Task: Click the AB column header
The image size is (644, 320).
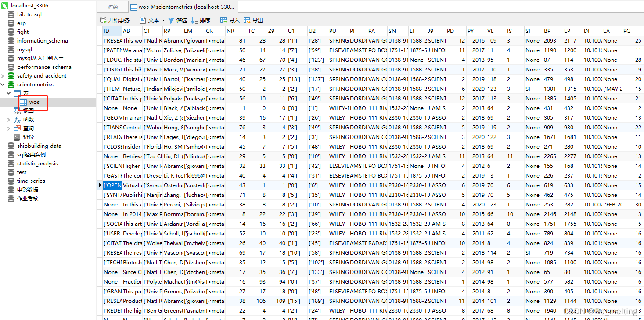Action: (132, 31)
